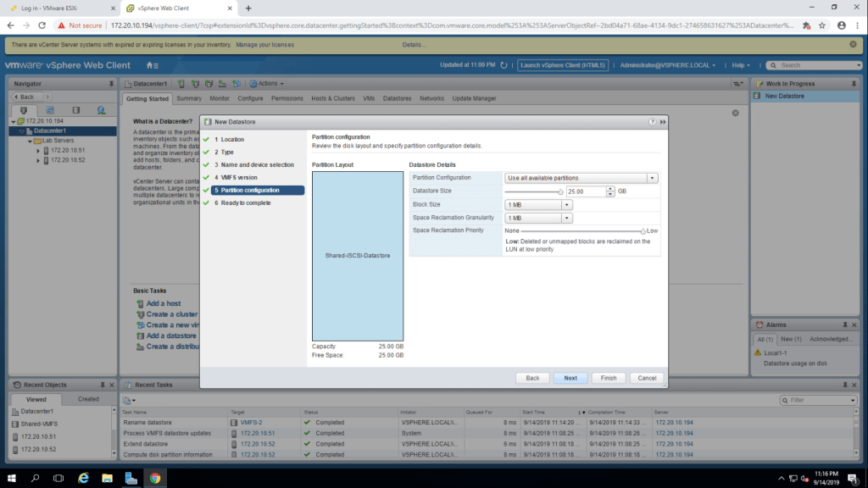The height and width of the screenshot is (488, 868).
Task: Click the refresh icon beside update time
Action: [505, 65]
